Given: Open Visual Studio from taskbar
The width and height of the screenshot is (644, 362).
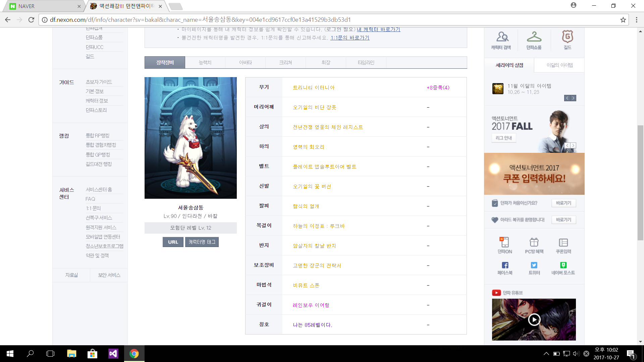Looking at the screenshot, I should pyautogui.click(x=113, y=354).
